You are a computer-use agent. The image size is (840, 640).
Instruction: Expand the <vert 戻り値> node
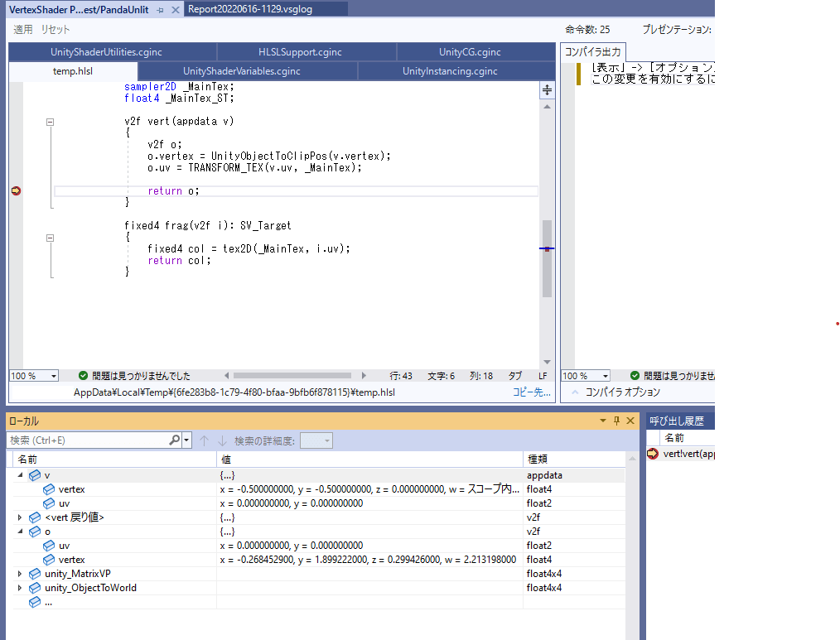20,517
